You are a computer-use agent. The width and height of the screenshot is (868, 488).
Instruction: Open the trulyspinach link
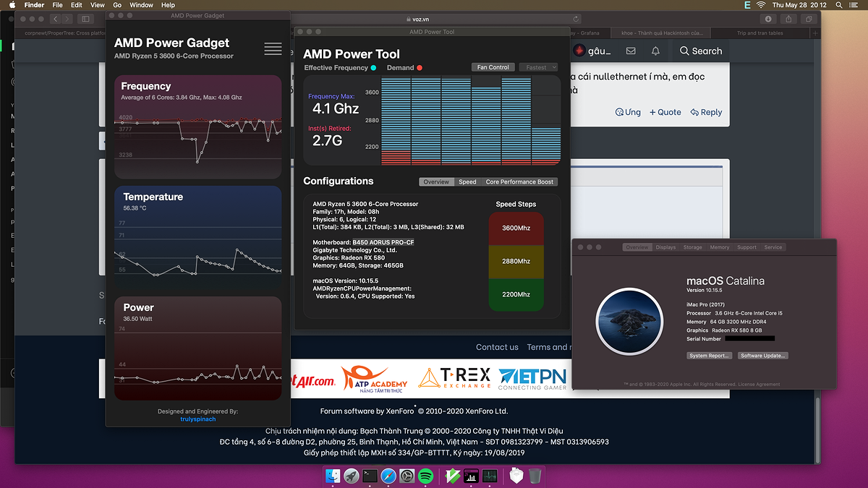click(x=198, y=419)
